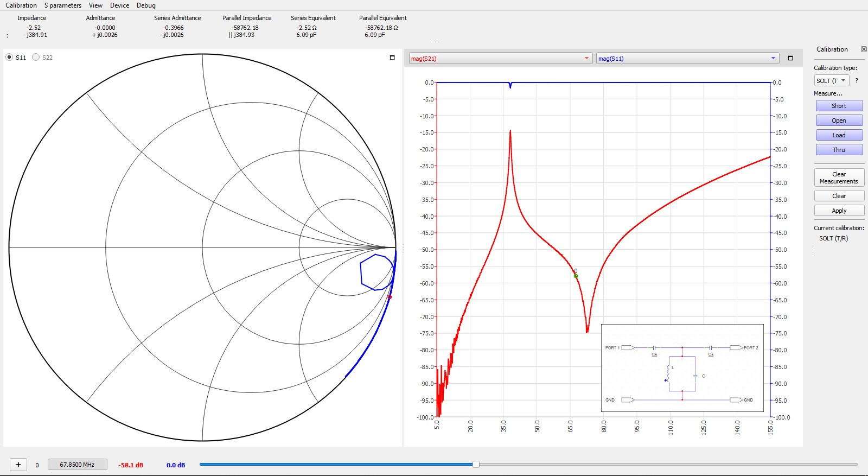Click the 67.8500 MHz marker frequency field
The image size is (868, 476).
tap(77, 465)
